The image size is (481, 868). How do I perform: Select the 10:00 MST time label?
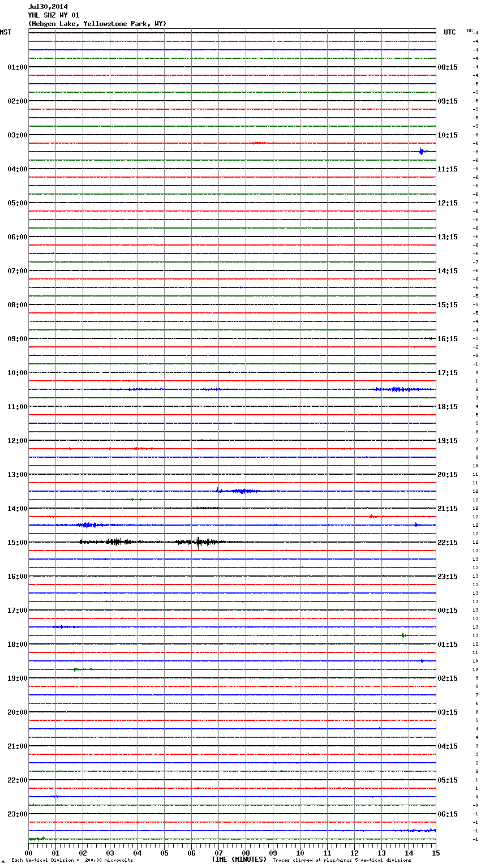[x=18, y=373]
